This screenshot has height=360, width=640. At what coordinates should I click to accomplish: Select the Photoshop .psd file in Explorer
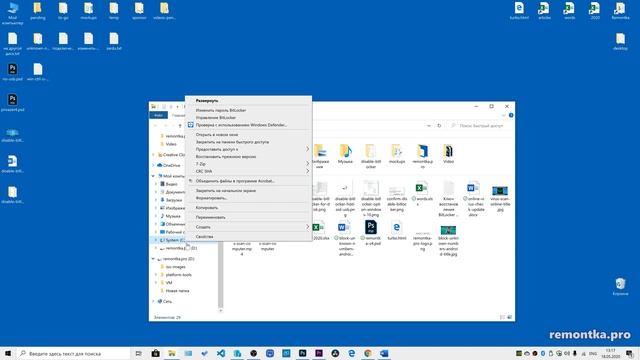(x=371, y=233)
